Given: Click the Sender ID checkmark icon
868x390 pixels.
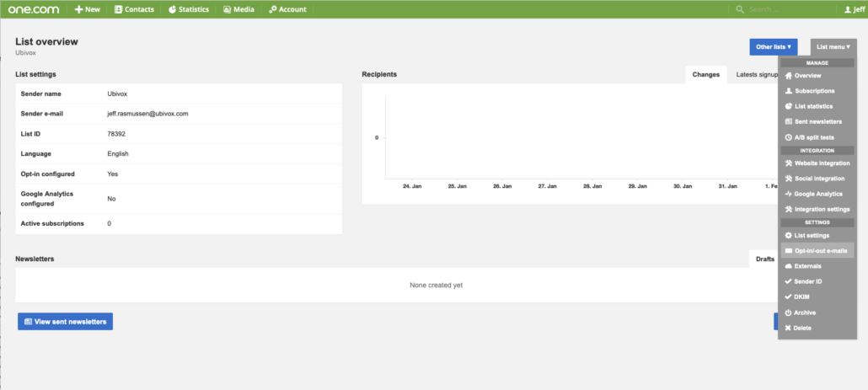Looking at the screenshot, I should (x=789, y=281).
